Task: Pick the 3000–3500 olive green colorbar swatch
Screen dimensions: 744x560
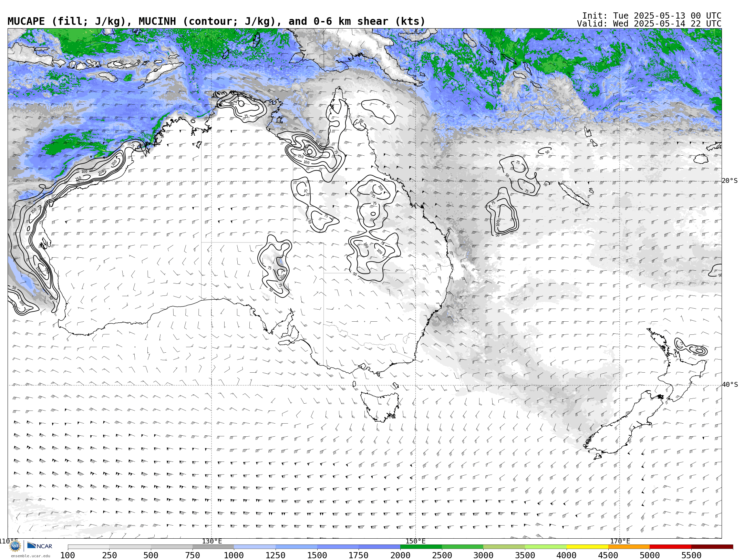Action: [x=504, y=547]
